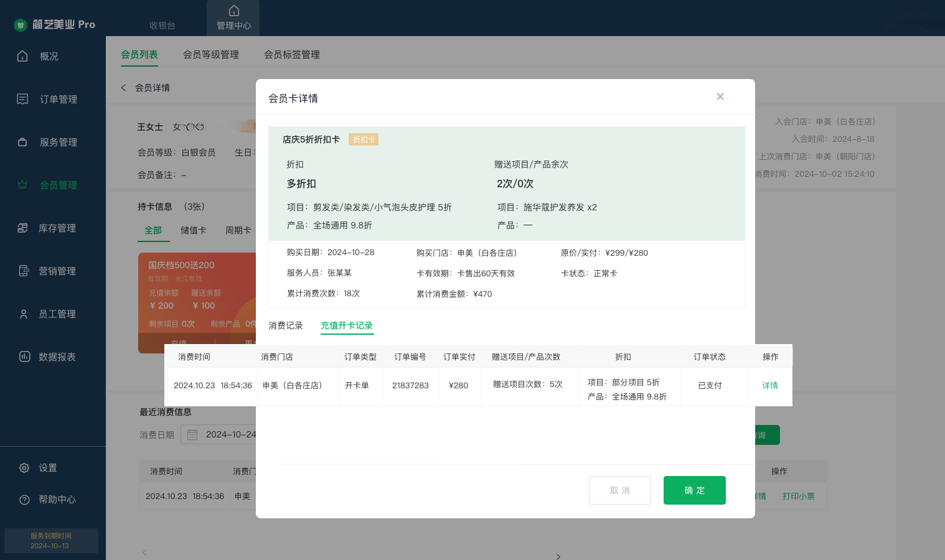The width and height of the screenshot is (945, 560).
Task: Switch to the 消费记录 tab
Action: tap(286, 325)
